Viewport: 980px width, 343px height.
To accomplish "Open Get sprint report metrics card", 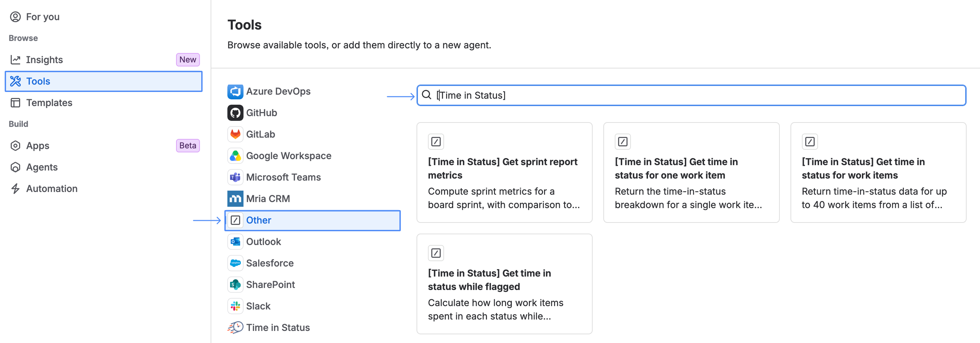I will click(504, 173).
